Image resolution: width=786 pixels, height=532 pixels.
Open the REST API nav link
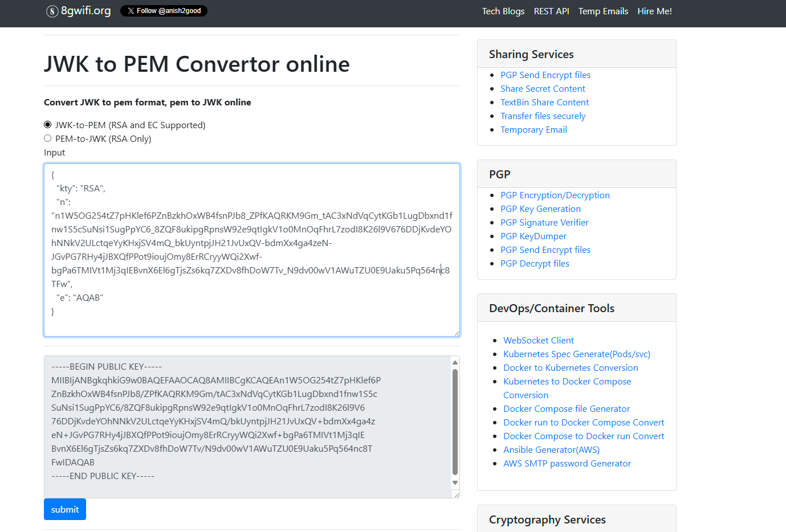pyautogui.click(x=551, y=11)
